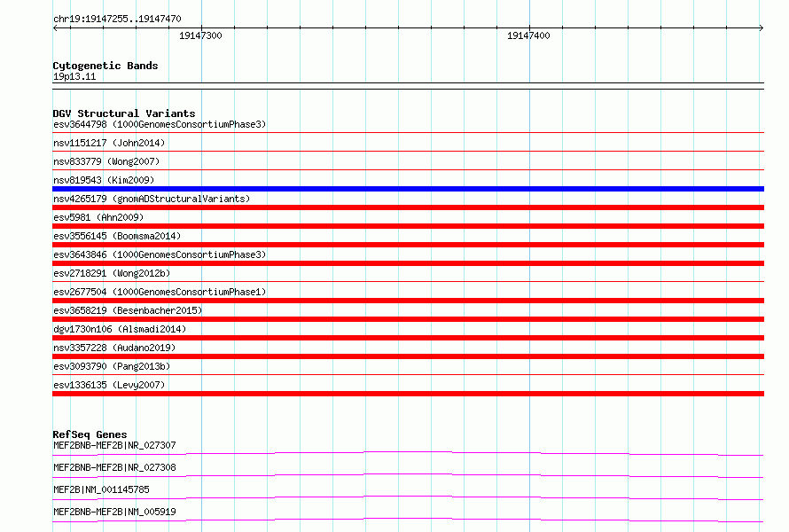The width and height of the screenshot is (789, 532).
Task: Click the left arrow of the ruler
Action: (x=55, y=27)
